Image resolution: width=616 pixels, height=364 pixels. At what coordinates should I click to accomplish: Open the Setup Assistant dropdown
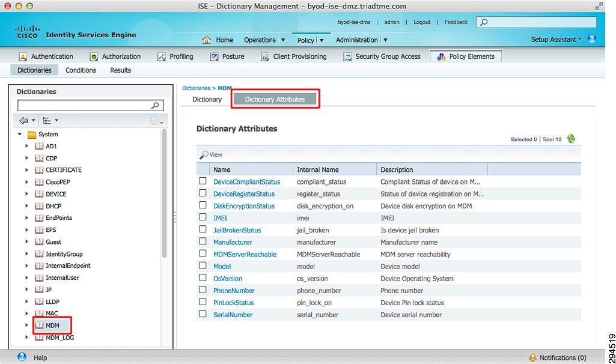556,39
